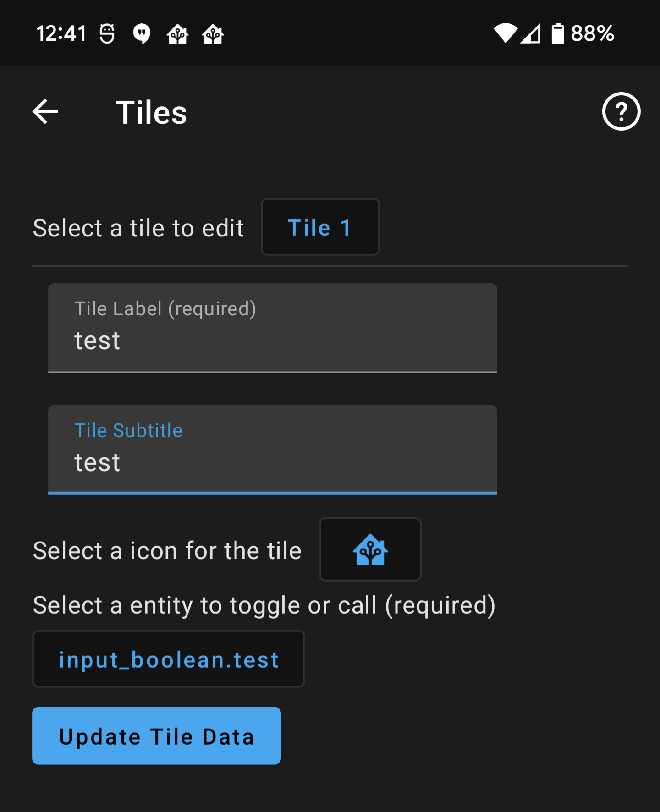Image resolution: width=660 pixels, height=812 pixels.
Task: Tap the 12:41 clock in status bar
Action: [x=61, y=33]
